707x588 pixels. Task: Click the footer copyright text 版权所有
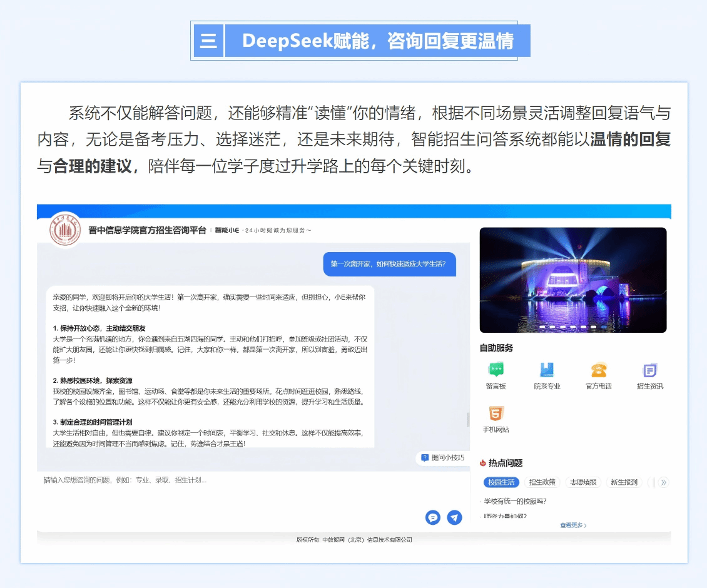(x=354, y=540)
